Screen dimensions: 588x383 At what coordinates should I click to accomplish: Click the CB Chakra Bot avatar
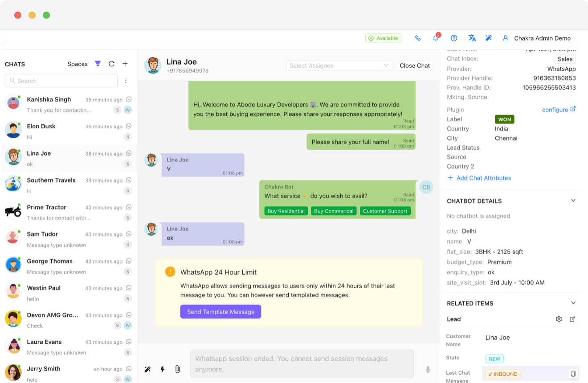point(426,187)
